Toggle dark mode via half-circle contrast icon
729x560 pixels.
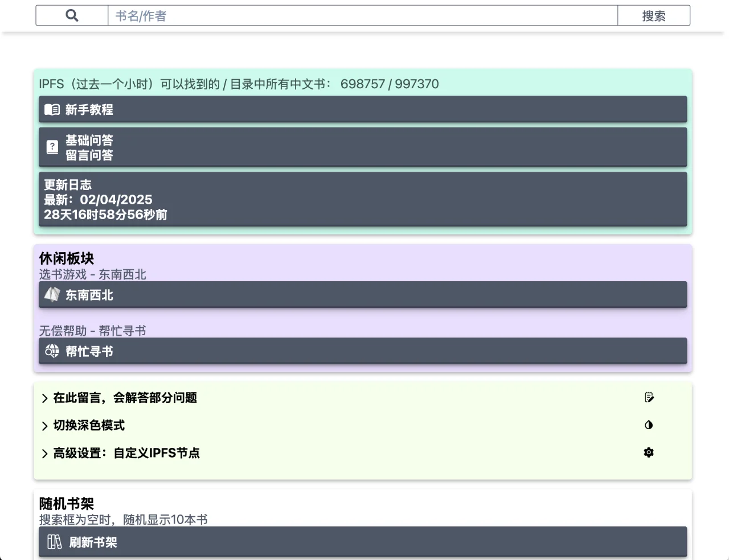click(x=649, y=425)
